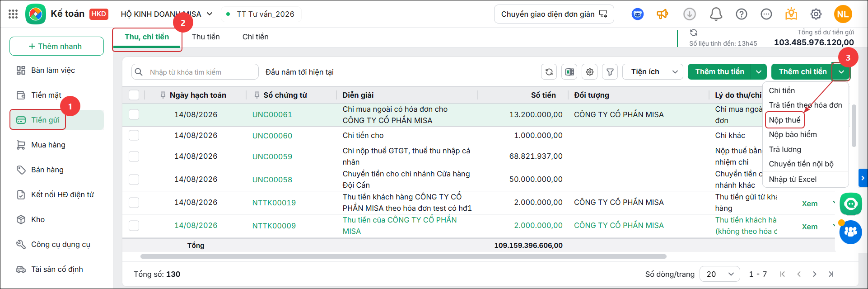Choose Nhập từ Excel entry

coord(793,179)
